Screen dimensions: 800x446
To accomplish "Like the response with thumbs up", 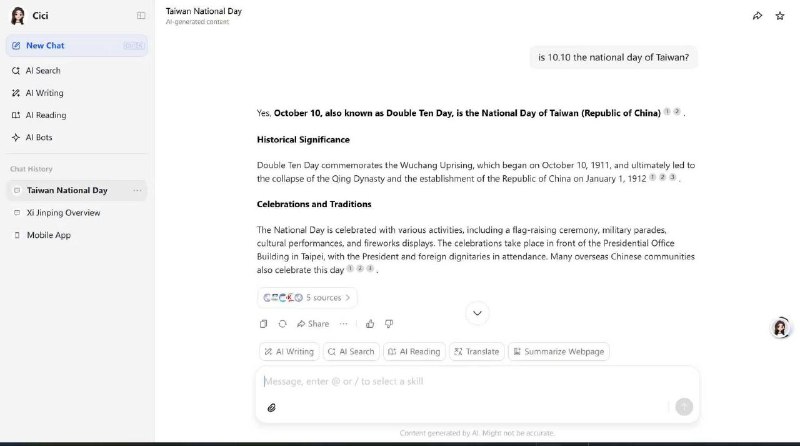I will (370, 324).
